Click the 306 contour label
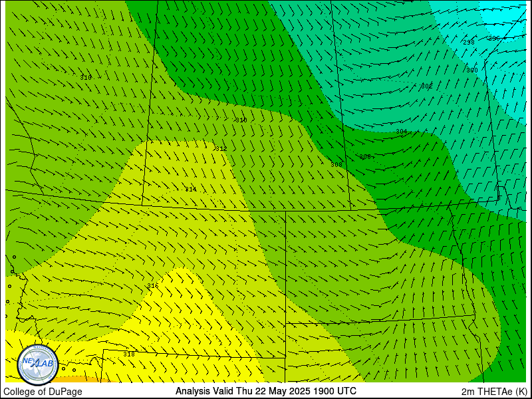Viewport: 532px width, 399px height. tap(365, 157)
